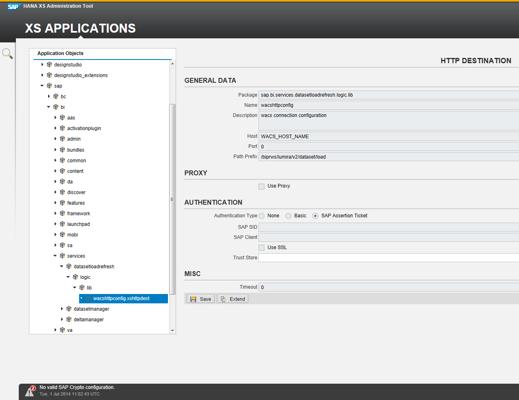Screen dimensions: 519x400
Task: Click the mobi package icon
Action: pos(62,235)
